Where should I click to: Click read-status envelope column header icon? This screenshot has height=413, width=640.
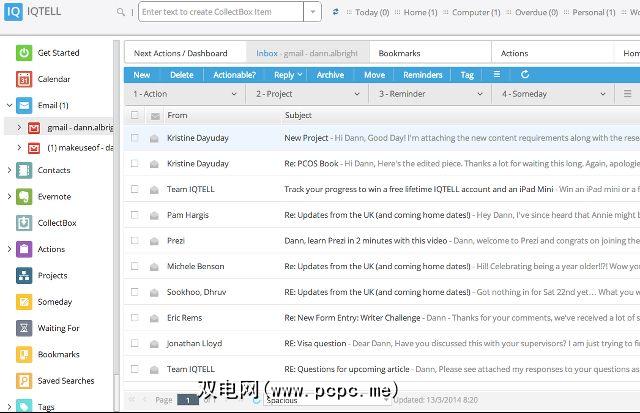(x=155, y=116)
